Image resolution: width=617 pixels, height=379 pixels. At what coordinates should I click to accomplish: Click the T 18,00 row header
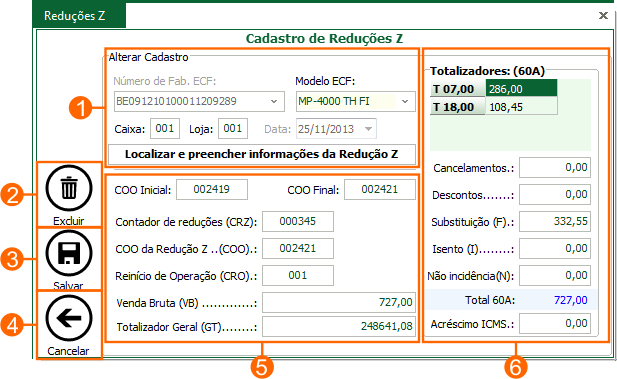[x=458, y=107]
